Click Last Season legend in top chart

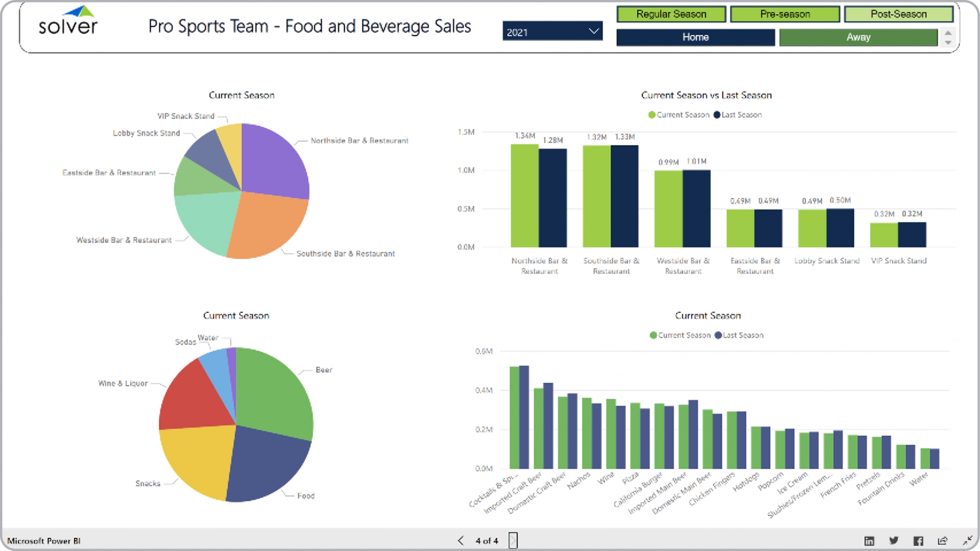(738, 115)
